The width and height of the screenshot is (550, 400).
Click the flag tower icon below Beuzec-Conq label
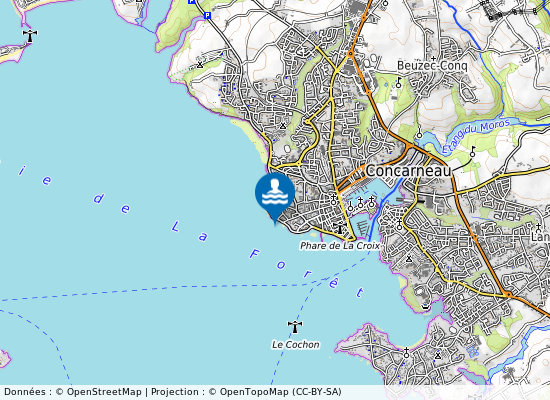tap(398, 83)
